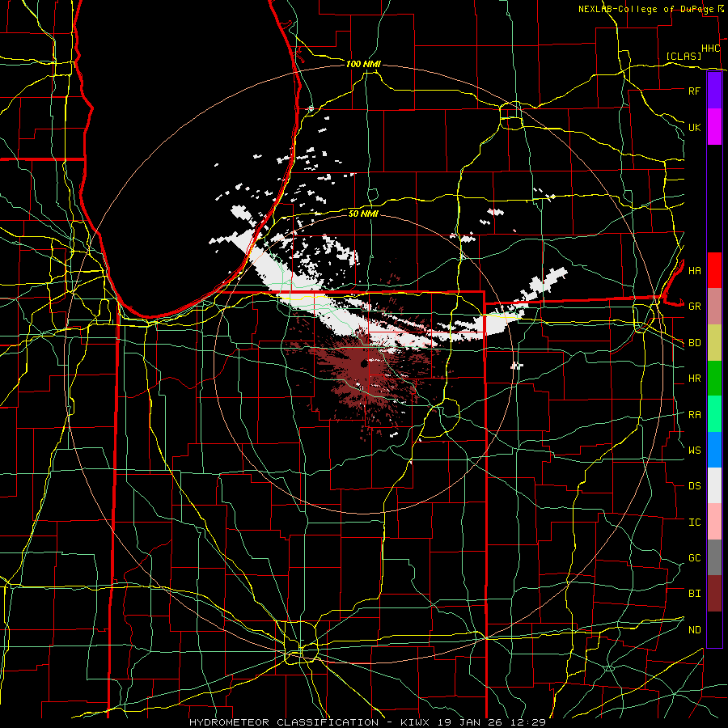
Task: Select the DS white legend swatch
Action: coord(714,485)
